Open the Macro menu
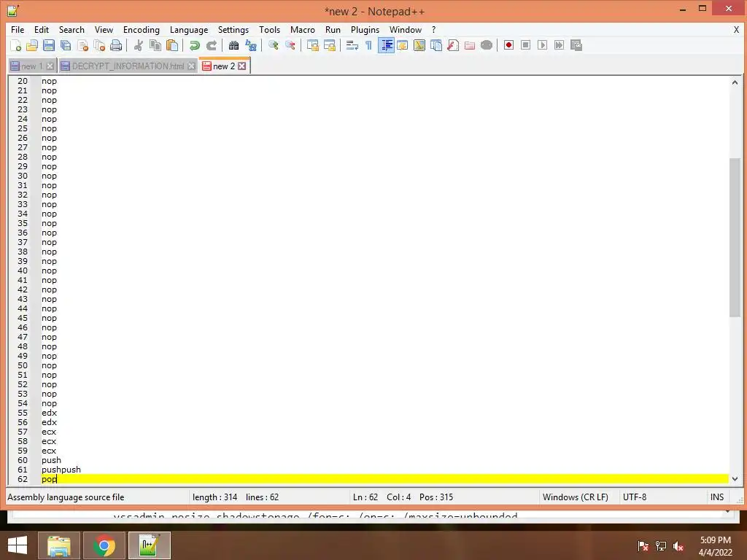This screenshot has width=747, height=560. click(x=303, y=29)
